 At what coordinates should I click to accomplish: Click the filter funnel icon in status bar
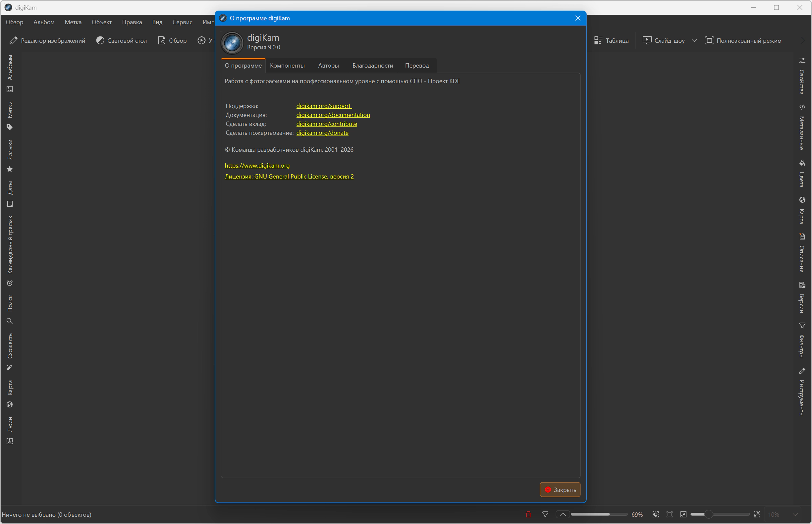point(545,514)
